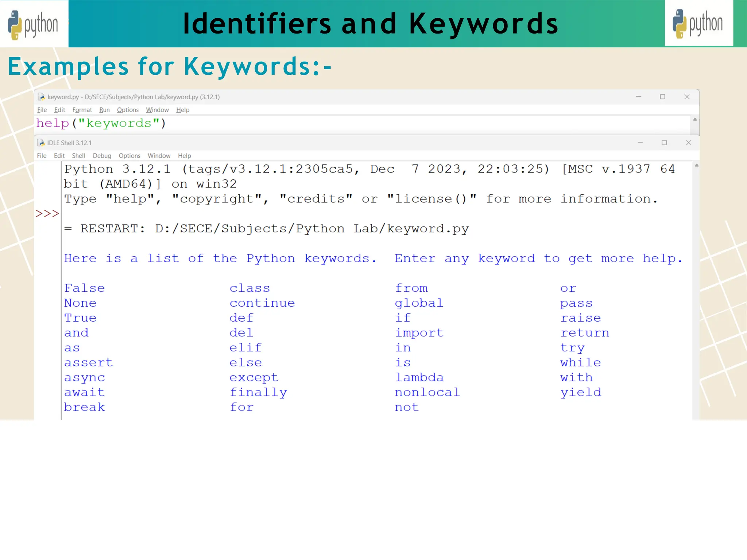
Task: Open the shell's Options menu
Action: 129,156
